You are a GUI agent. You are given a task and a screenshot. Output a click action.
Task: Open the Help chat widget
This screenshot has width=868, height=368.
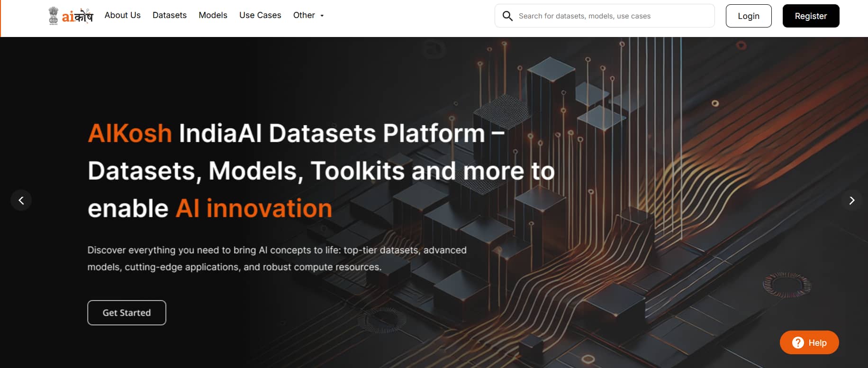coord(809,342)
